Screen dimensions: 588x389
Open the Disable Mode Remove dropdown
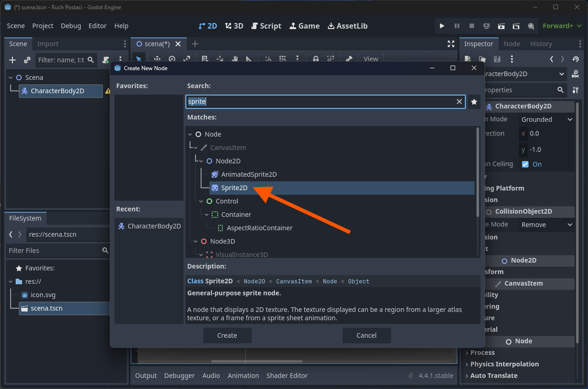coord(547,225)
